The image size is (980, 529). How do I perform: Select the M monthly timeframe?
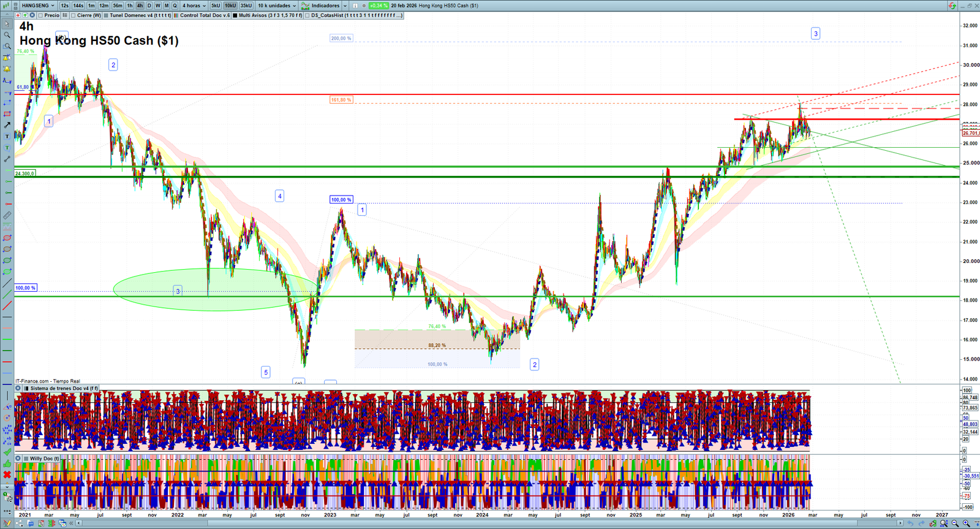[166, 6]
